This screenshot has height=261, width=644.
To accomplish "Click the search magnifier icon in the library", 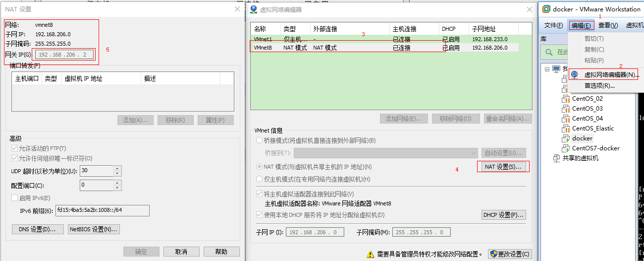I will tap(549, 52).
